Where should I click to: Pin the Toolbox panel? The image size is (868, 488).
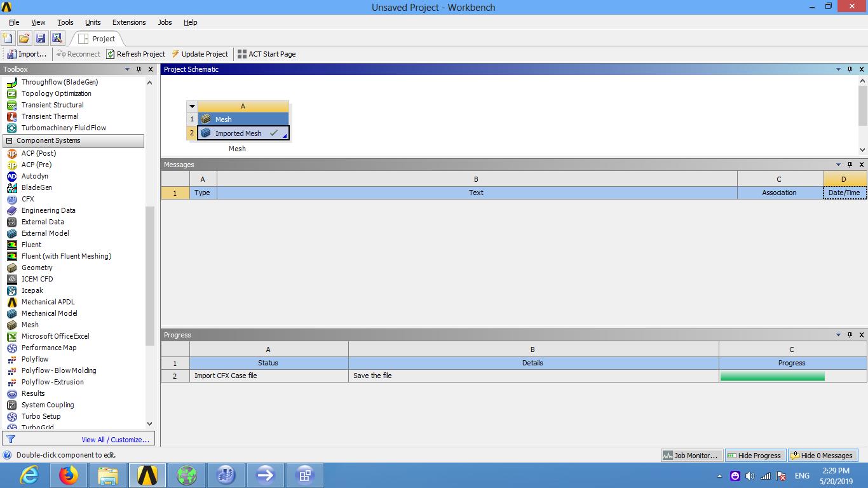(139, 69)
